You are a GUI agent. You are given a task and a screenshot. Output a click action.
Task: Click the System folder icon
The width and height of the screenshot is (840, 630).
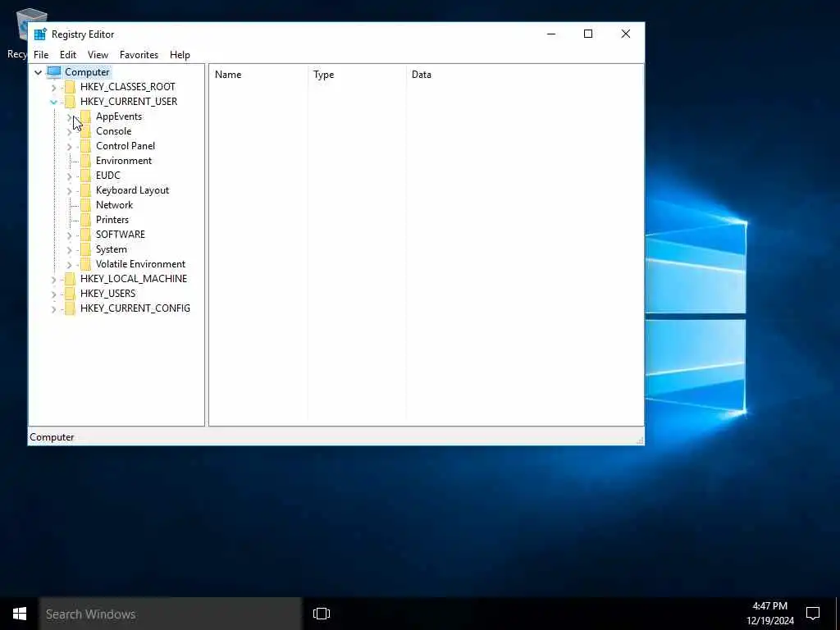pos(85,249)
